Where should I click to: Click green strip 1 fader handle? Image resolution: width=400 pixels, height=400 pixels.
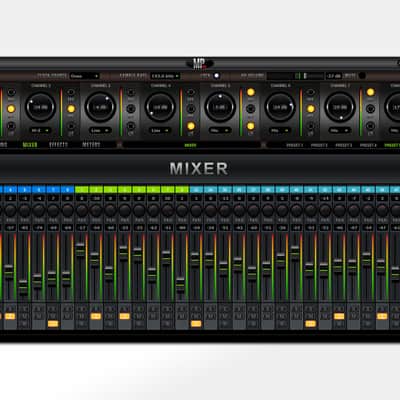80,249
